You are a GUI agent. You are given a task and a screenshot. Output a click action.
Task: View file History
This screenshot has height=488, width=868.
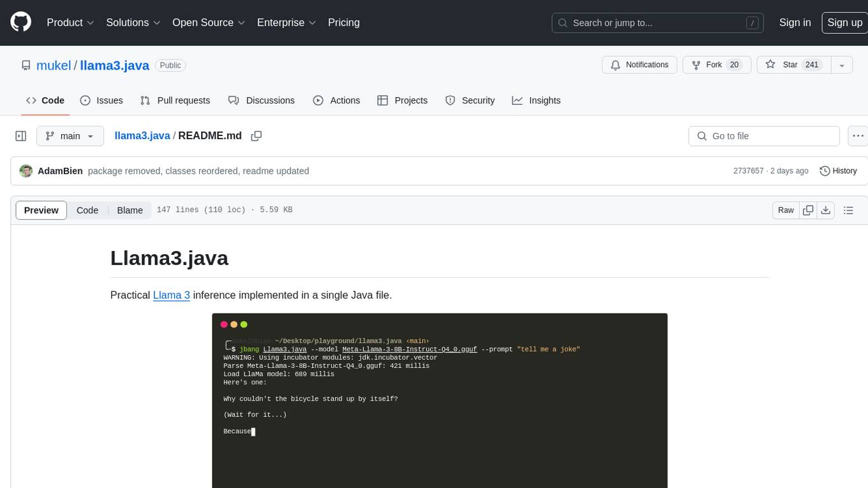click(838, 171)
